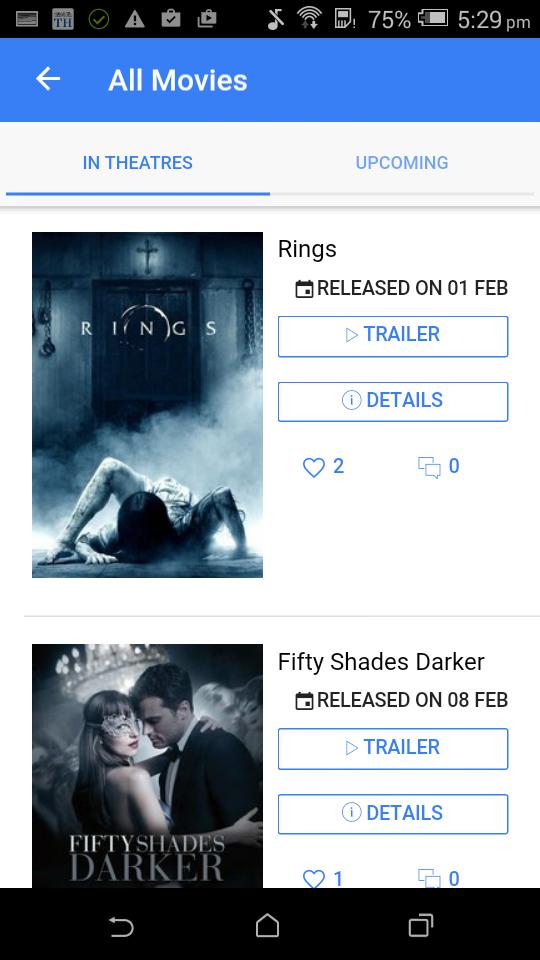
Task: Tap calendar icon beside Fifty Shades release date
Action: [x=304, y=701]
